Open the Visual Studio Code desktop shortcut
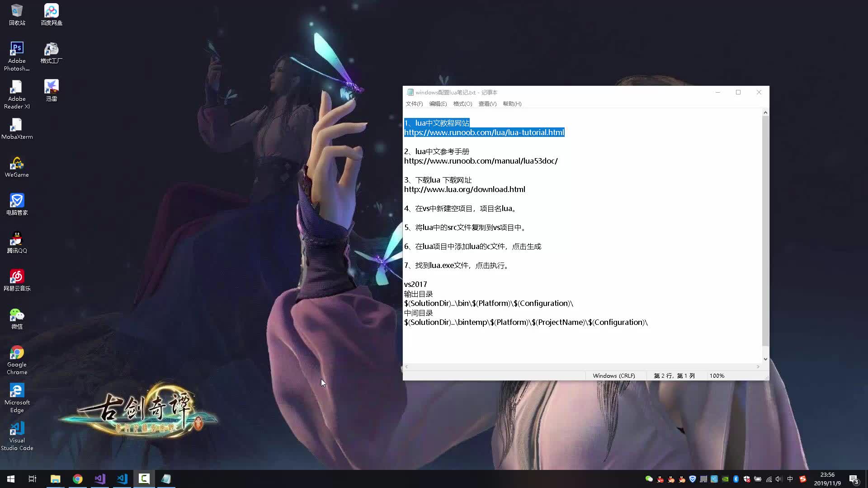 17,429
